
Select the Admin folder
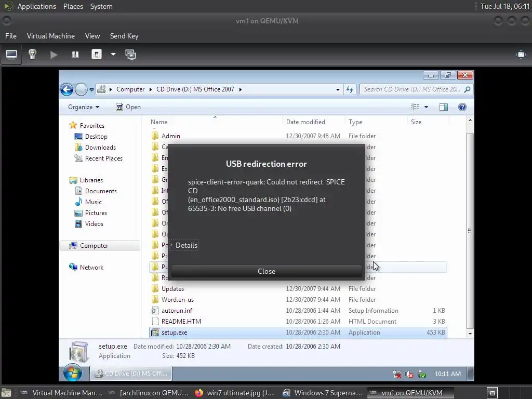pos(170,136)
